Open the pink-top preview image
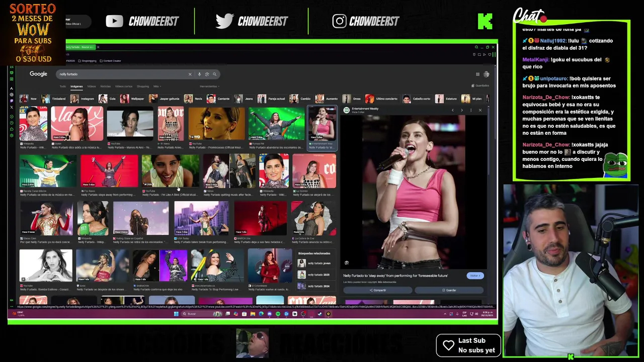 coord(414,192)
